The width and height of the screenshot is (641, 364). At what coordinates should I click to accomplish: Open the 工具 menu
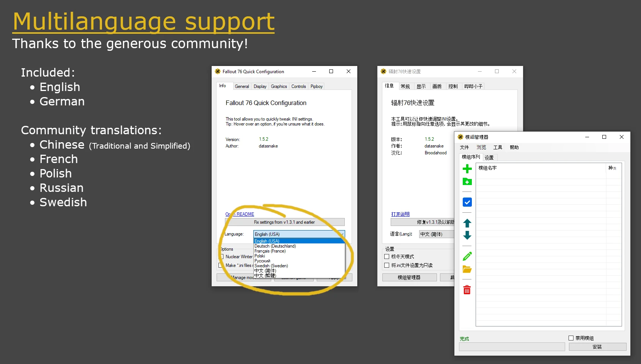point(498,147)
